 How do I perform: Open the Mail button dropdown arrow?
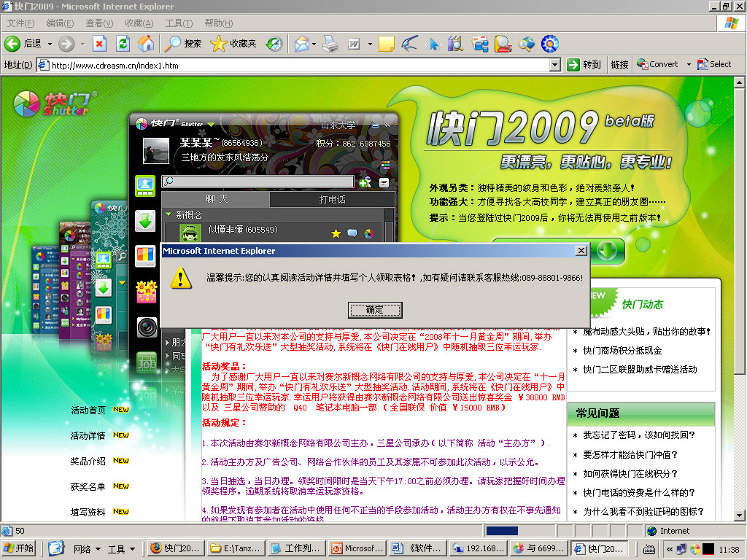point(314,44)
